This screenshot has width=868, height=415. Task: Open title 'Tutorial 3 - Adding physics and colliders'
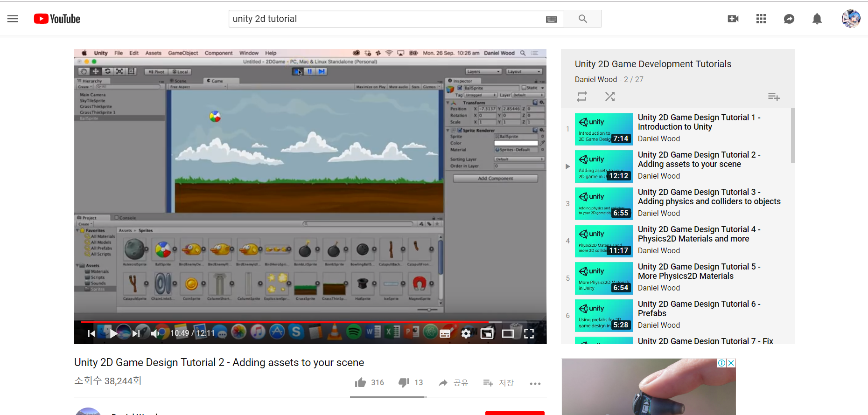click(709, 197)
